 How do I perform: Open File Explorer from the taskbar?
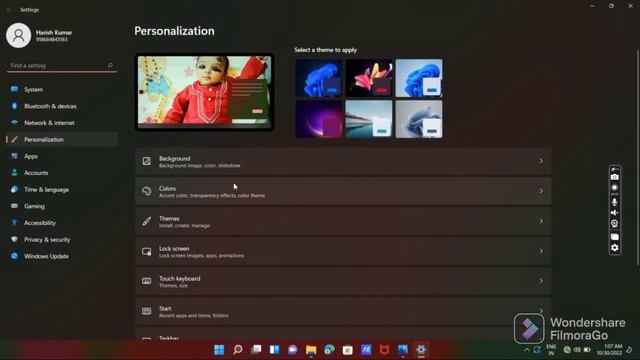(x=311, y=350)
